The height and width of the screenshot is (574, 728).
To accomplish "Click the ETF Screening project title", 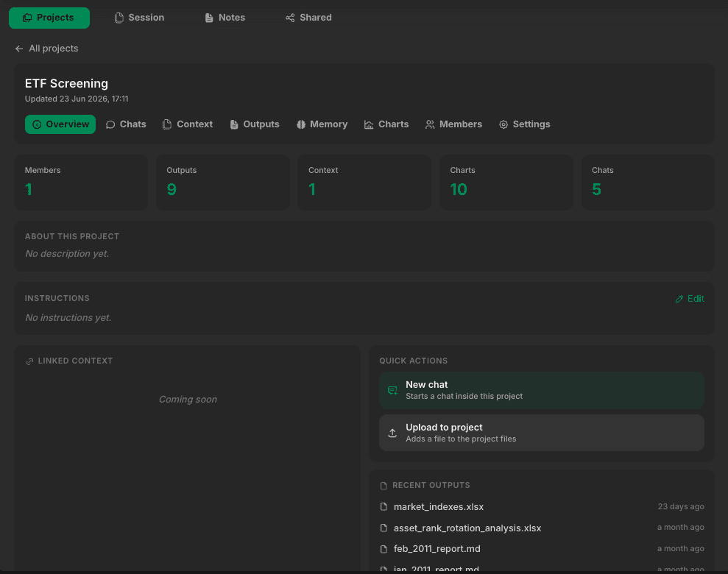I will tap(66, 84).
